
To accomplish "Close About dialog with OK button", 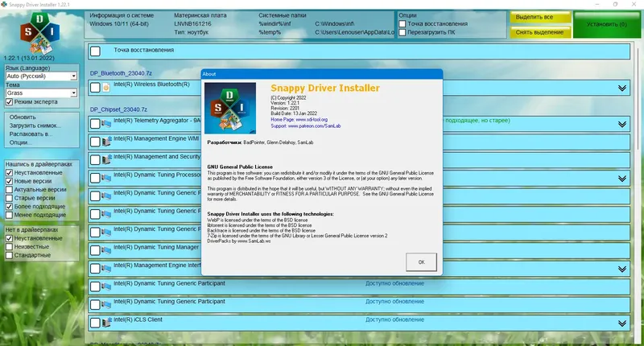I will pyautogui.click(x=421, y=262).
